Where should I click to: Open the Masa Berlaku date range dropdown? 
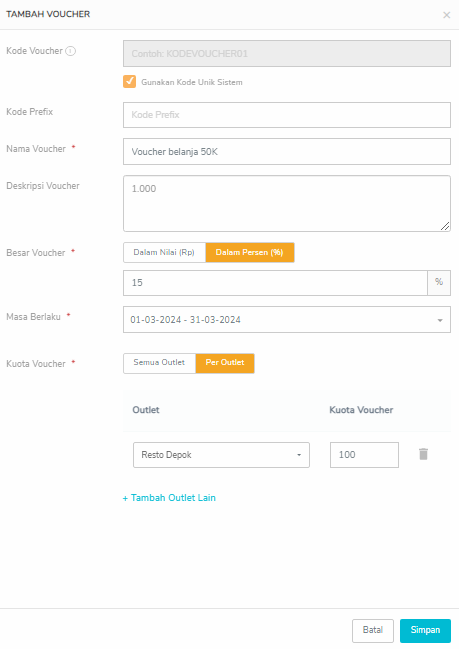287,320
